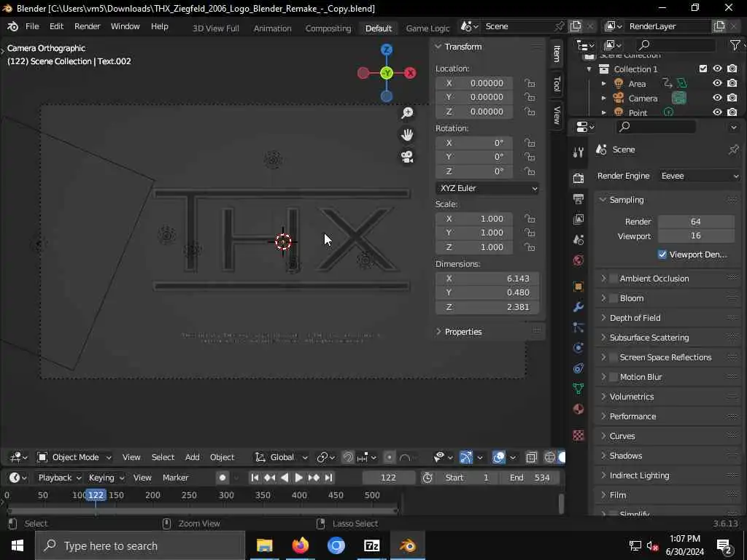
Task: Click the Render samples value 64
Action: coord(695,222)
